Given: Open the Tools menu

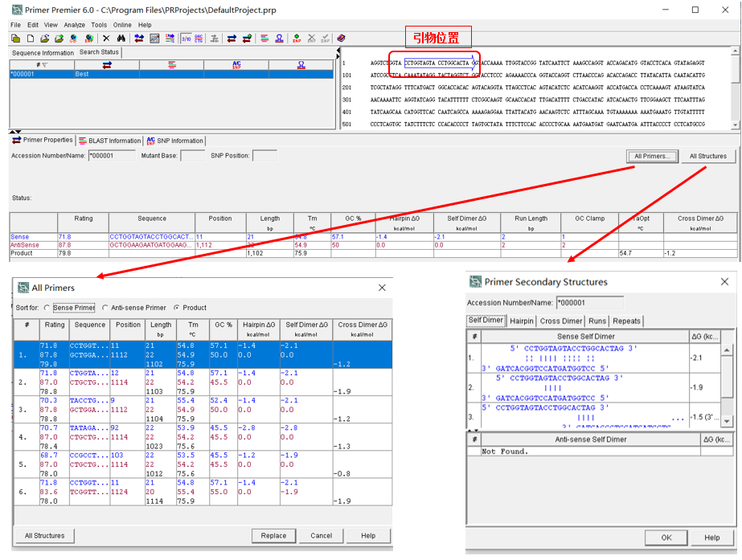Looking at the screenshot, I should (99, 25).
